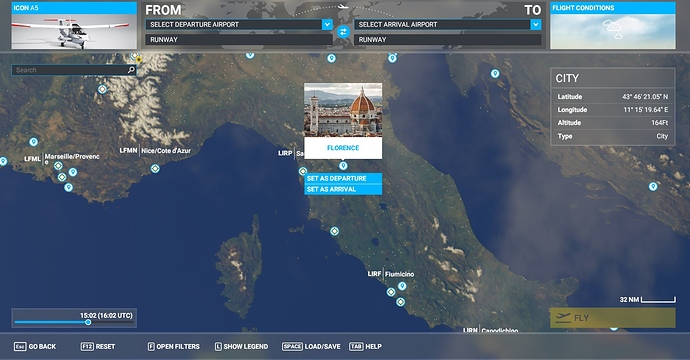The width and height of the screenshot is (690, 360).
Task: Open the ICON A5 aircraft selection tile
Action: point(74,25)
